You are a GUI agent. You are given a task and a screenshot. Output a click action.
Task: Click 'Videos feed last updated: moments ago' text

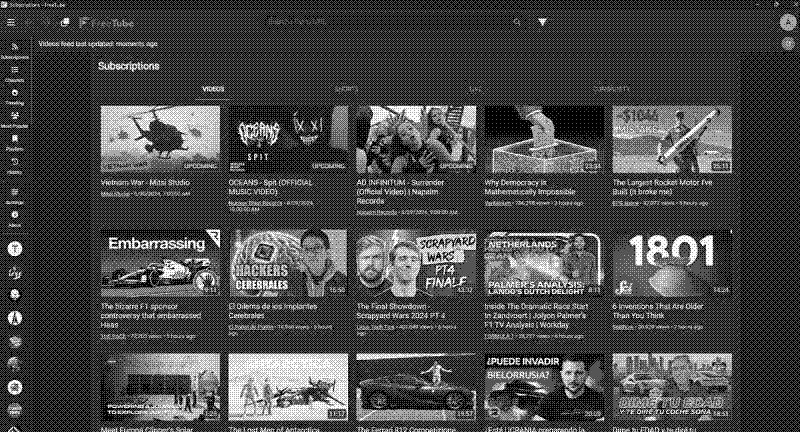(x=98, y=44)
